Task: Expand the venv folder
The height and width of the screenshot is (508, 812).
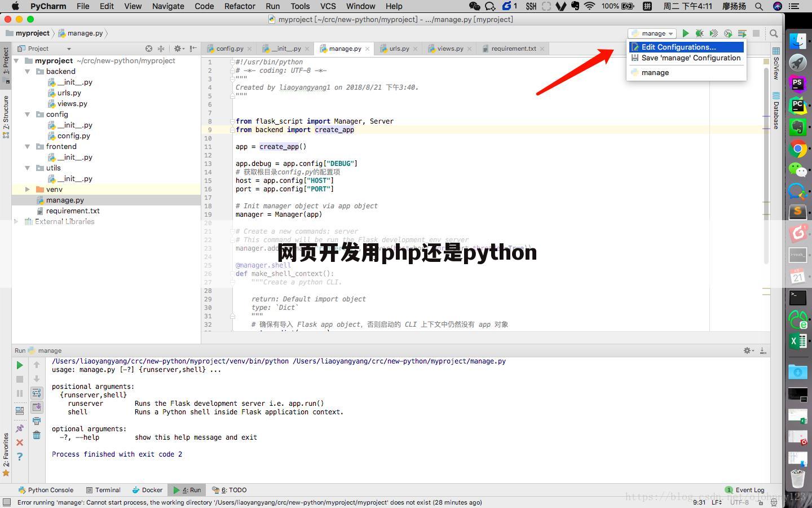Action: pyautogui.click(x=27, y=189)
